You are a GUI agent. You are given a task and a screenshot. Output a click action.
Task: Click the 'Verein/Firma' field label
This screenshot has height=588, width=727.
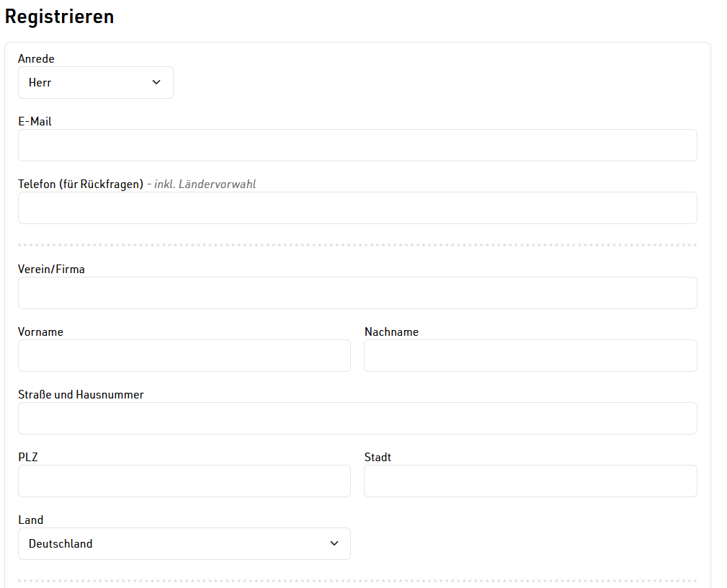[51, 269]
